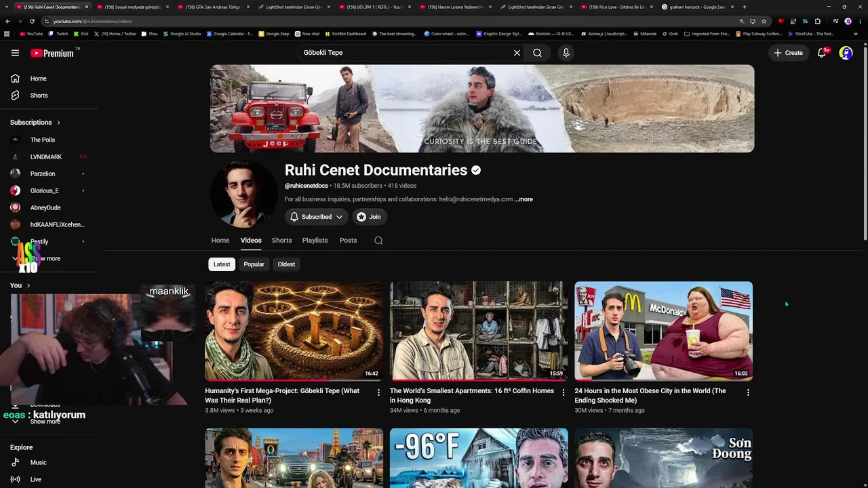This screenshot has width=868, height=488.
Task: Switch to the channel Playlists tab
Action: 315,241
